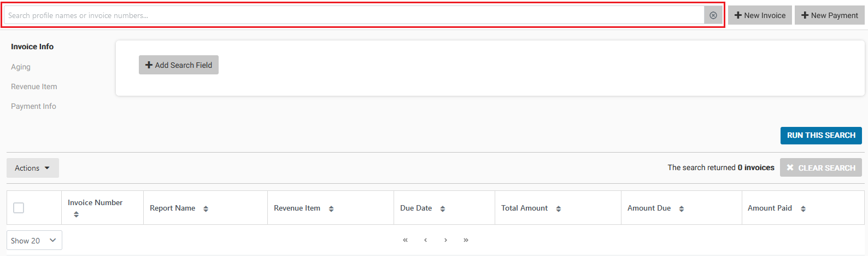This screenshot has width=868, height=256.
Task: Select the Payment Info tab
Action: point(33,106)
